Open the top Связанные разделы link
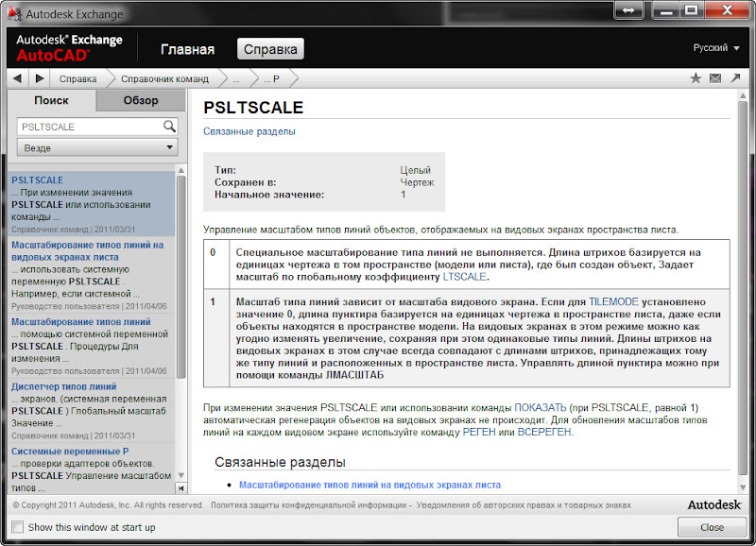 point(249,131)
